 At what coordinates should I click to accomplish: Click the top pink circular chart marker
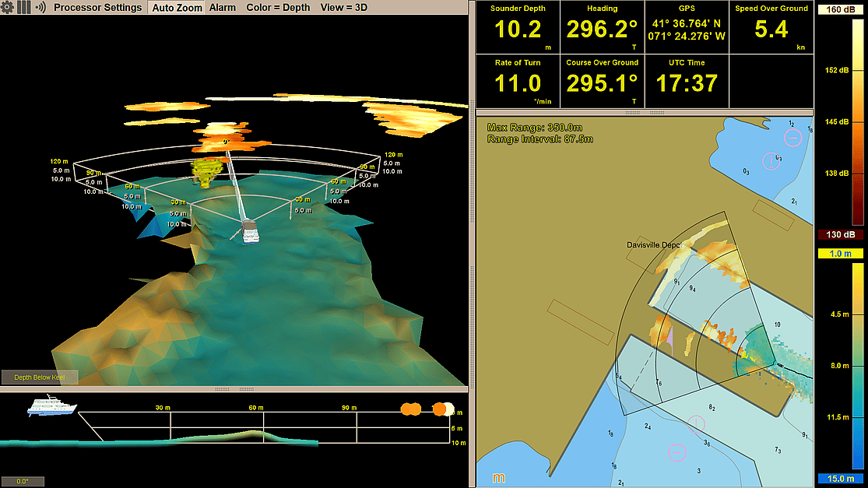tap(792, 139)
